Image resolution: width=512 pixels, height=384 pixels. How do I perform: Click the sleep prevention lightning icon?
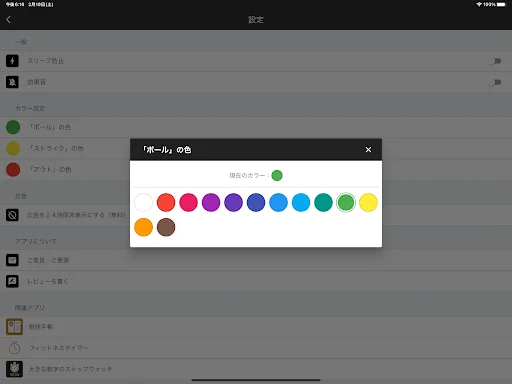[x=12, y=61]
